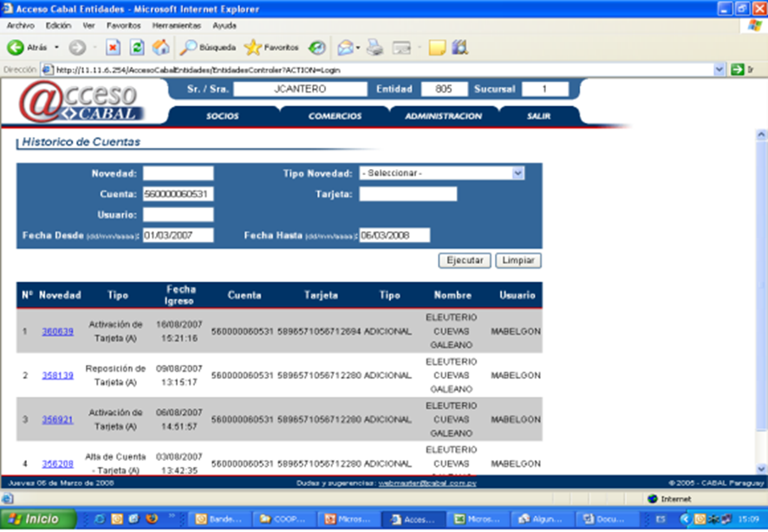Click the Mail envelope toolbar icon
Viewport: 768px width, 532px height.
point(345,48)
